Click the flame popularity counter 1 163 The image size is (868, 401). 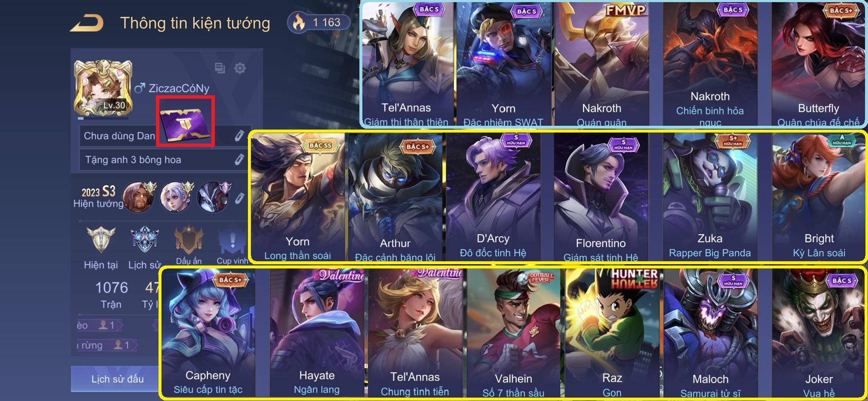tap(319, 22)
